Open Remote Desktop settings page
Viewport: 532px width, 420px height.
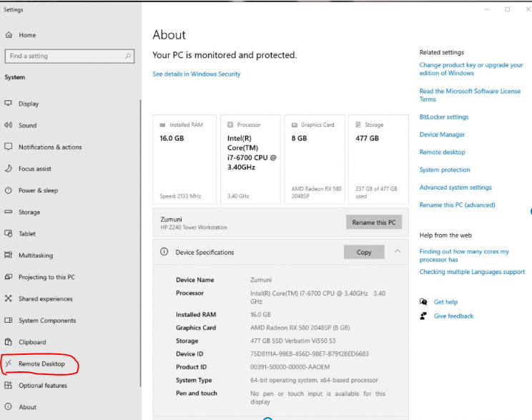[41, 363]
